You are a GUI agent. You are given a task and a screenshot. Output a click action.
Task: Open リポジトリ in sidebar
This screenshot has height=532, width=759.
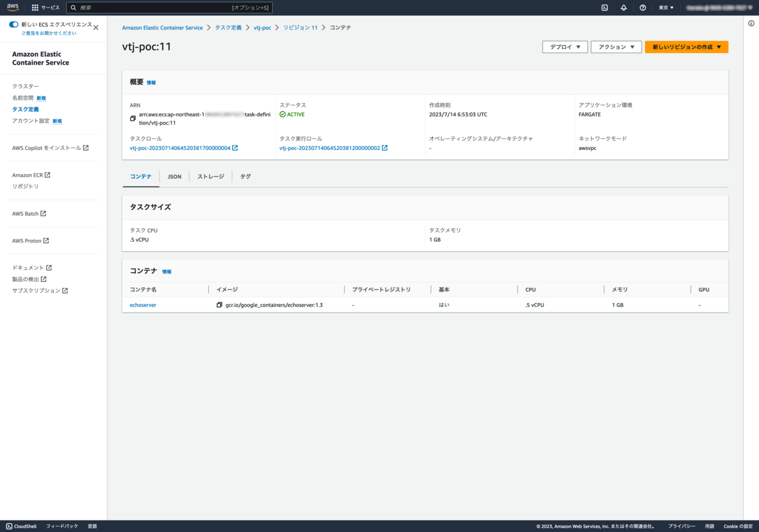[x=25, y=187]
